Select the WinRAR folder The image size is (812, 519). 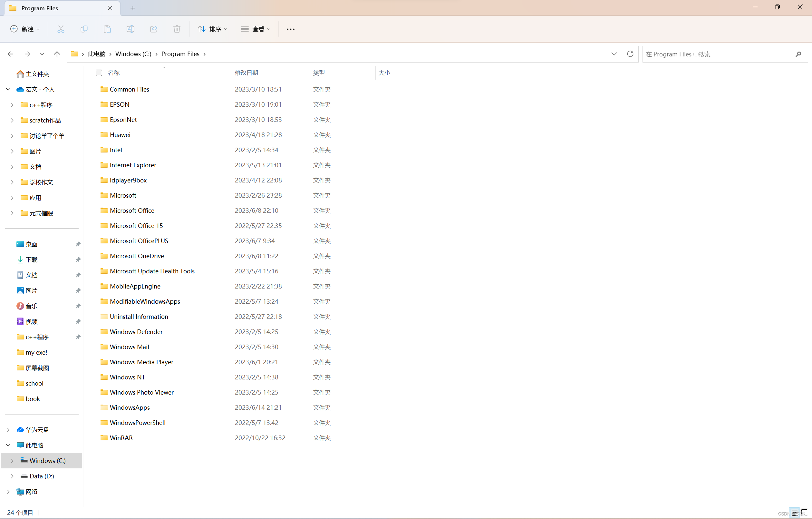tap(121, 438)
